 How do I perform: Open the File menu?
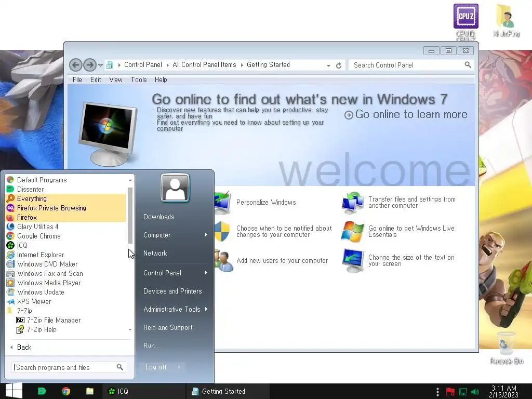77,79
